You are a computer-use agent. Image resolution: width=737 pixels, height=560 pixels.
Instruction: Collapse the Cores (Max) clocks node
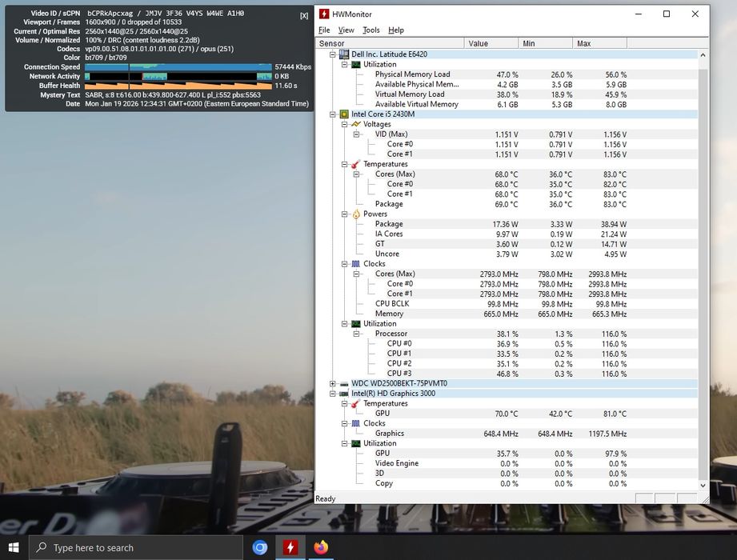(356, 274)
